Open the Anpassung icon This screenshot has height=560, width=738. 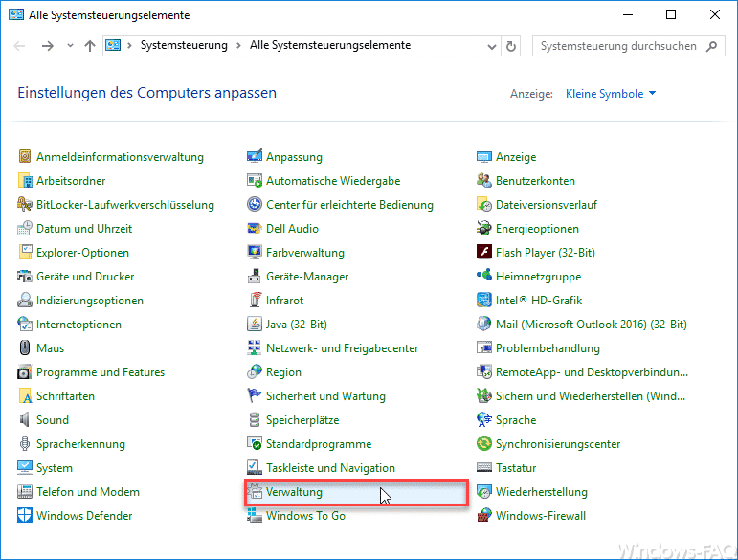[x=255, y=156]
